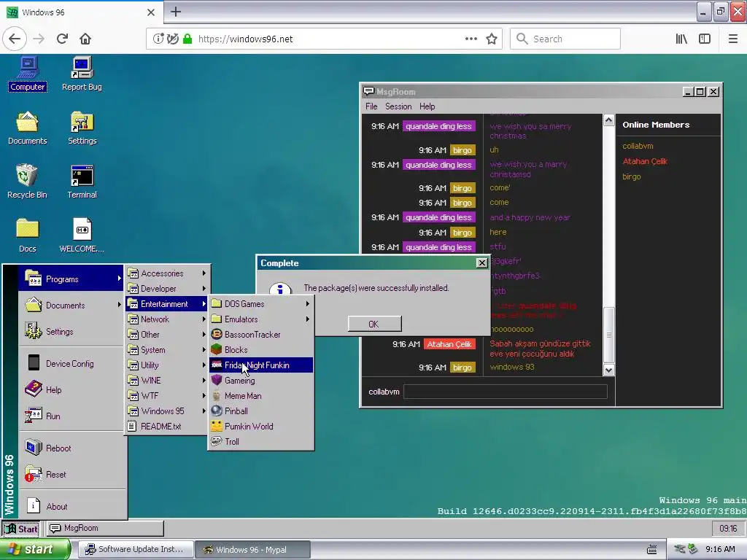Open Help from Start menu
The width and height of the screenshot is (747, 560).
click(x=72, y=389)
